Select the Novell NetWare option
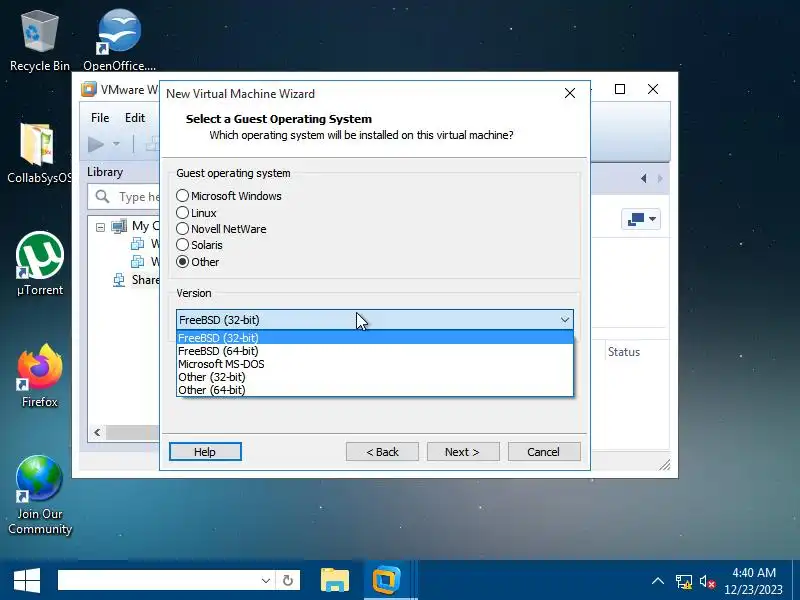Image resolution: width=800 pixels, height=600 pixels. [x=182, y=229]
